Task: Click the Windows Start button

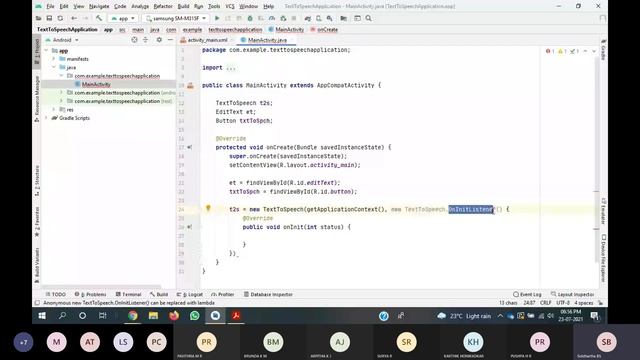Action: (x=42, y=316)
